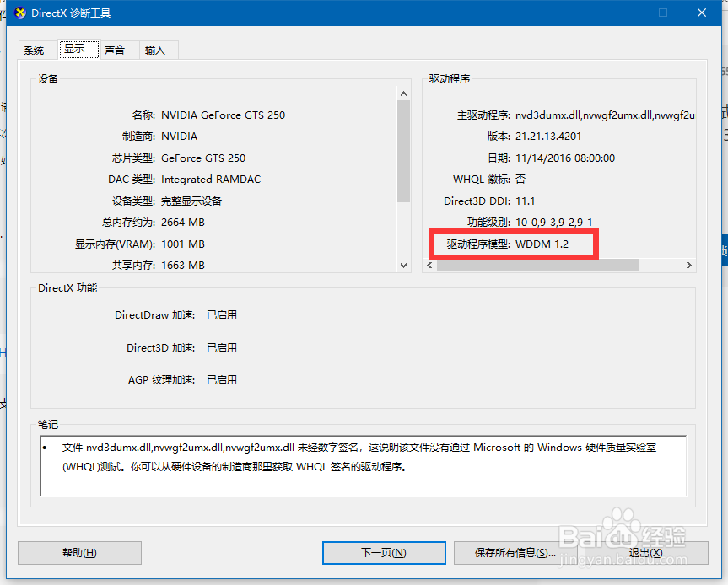Click the DirectX icon in title bar
Image resolution: width=728 pixels, height=585 pixels.
pyautogui.click(x=20, y=13)
